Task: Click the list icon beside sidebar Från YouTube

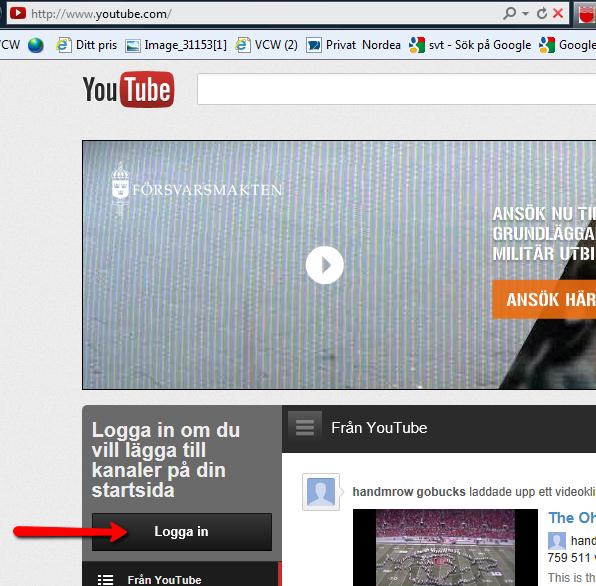Action: click(x=105, y=580)
